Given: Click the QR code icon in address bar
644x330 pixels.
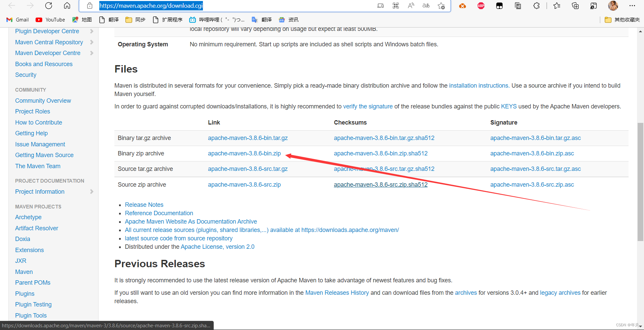Looking at the screenshot, I should click(x=396, y=6).
